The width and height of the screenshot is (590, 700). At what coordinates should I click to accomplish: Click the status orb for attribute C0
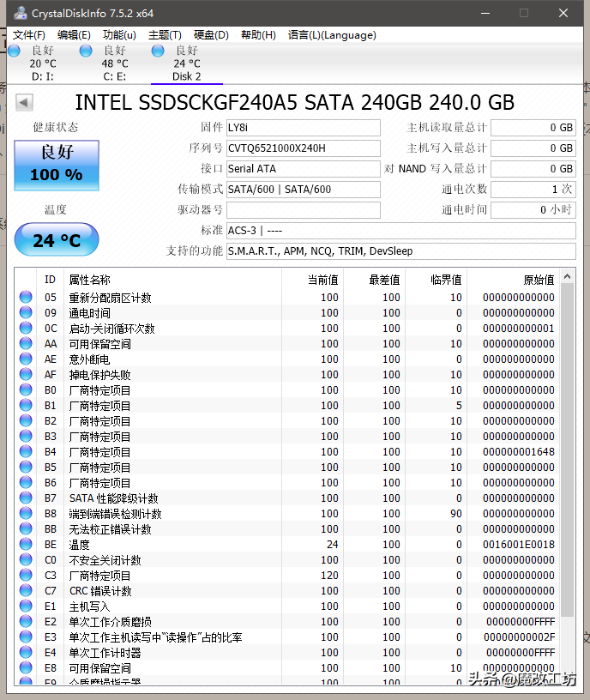26,559
